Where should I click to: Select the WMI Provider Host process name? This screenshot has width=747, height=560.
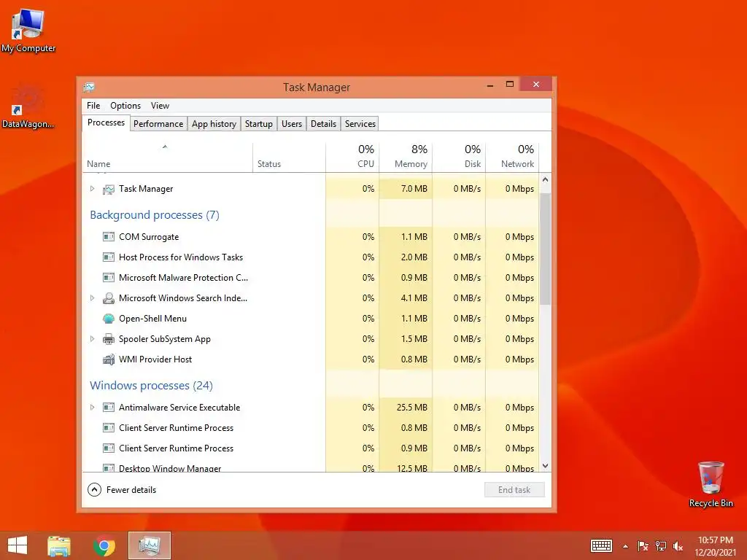click(x=155, y=359)
